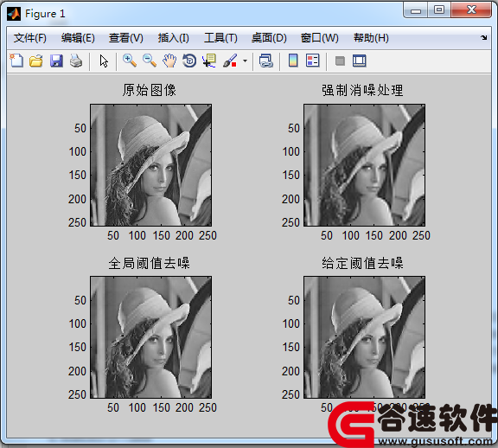This screenshot has height=448, width=498.
Task: Insert a Legend via the toolbar icon
Action: tap(312, 61)
